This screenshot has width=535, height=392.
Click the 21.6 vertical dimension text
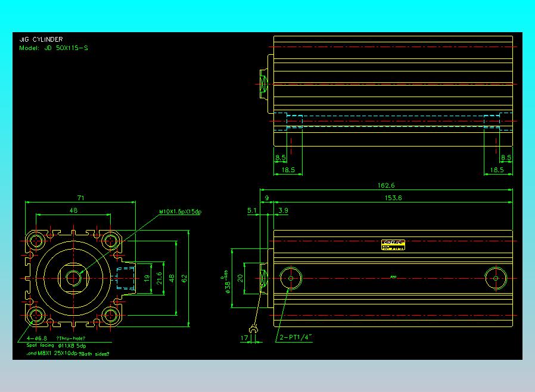coord(158,278)
